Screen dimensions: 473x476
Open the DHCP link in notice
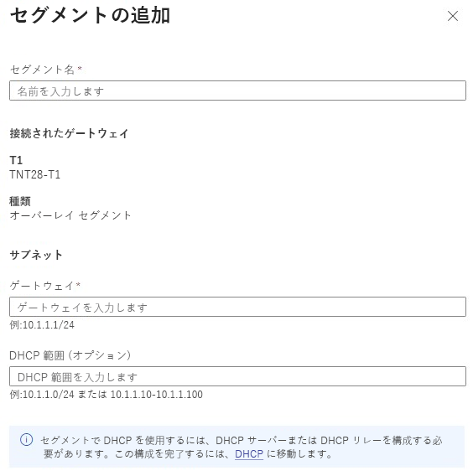tap(249, 454)
